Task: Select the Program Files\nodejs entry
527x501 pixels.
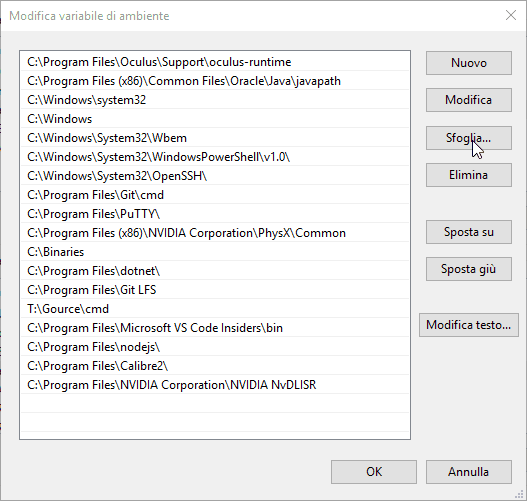Action: point(215,347)
